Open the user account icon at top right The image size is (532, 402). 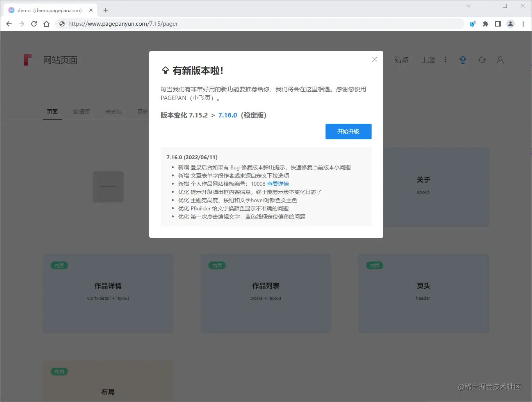click(x=500, y=60)
